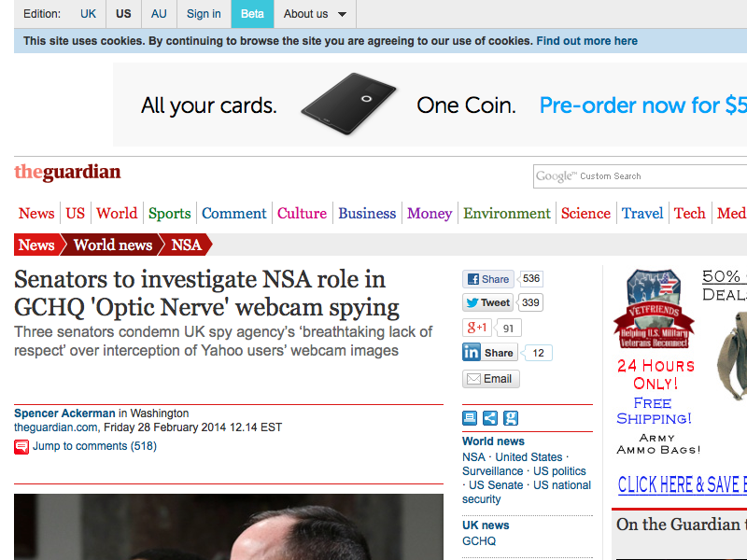Click the Guardian logo
This screenshot has width=747, height=560.
click(67, 173)
